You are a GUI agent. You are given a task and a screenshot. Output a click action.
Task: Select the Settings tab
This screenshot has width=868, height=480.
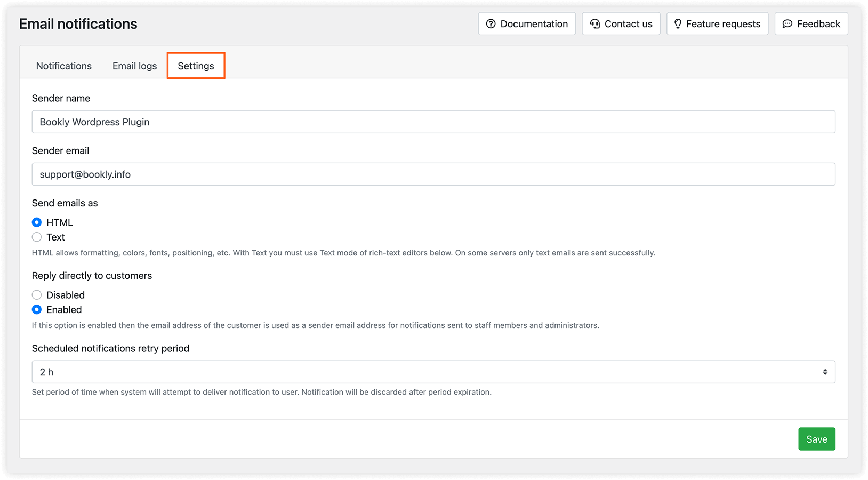point(196,66)
